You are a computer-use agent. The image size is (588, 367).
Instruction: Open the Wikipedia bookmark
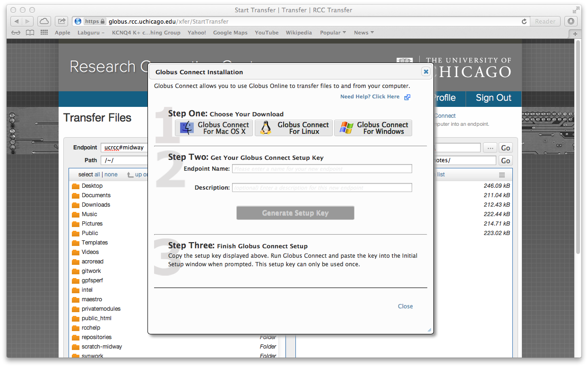pyautogui.click(x=299, y=33)
